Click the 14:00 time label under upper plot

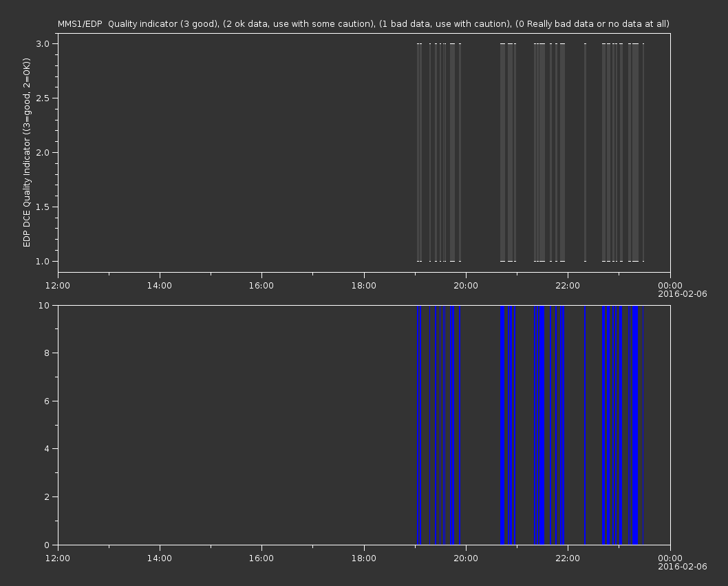tap(159, 285)
